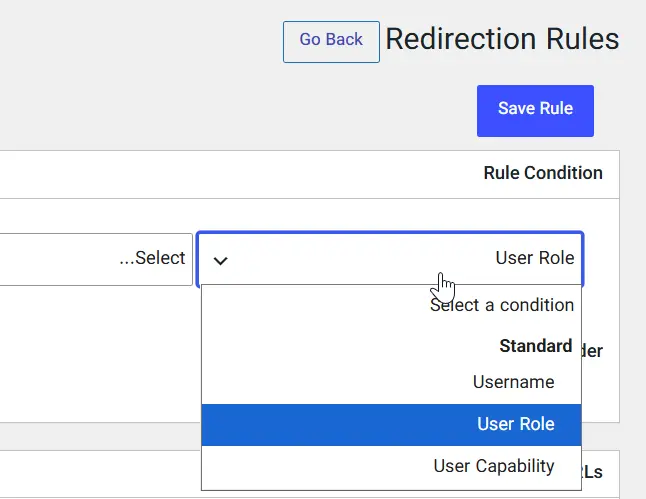Select the Username option

pos(391,382)
